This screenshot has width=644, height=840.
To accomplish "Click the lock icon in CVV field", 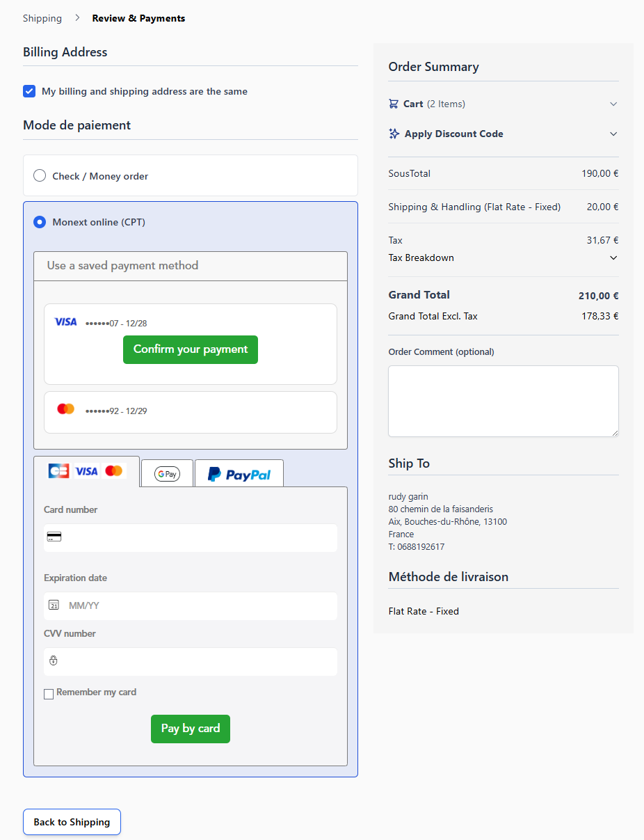I will point(54,660).
